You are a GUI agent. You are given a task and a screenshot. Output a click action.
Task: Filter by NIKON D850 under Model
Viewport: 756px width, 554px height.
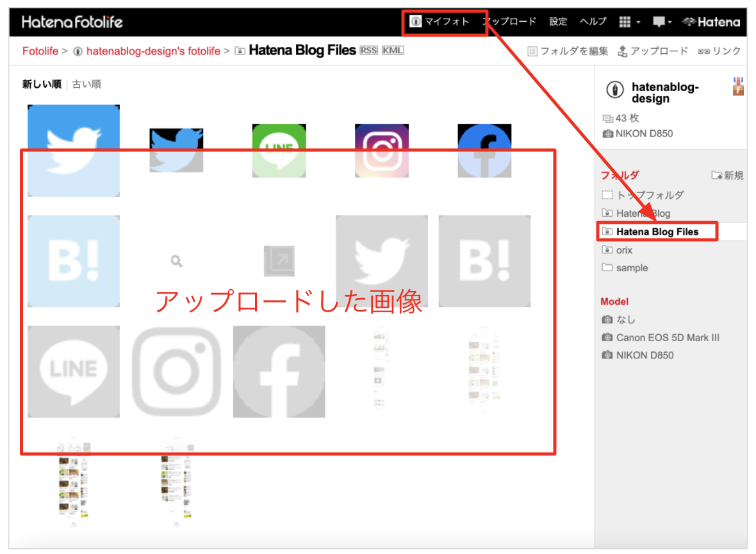[638, 355]
